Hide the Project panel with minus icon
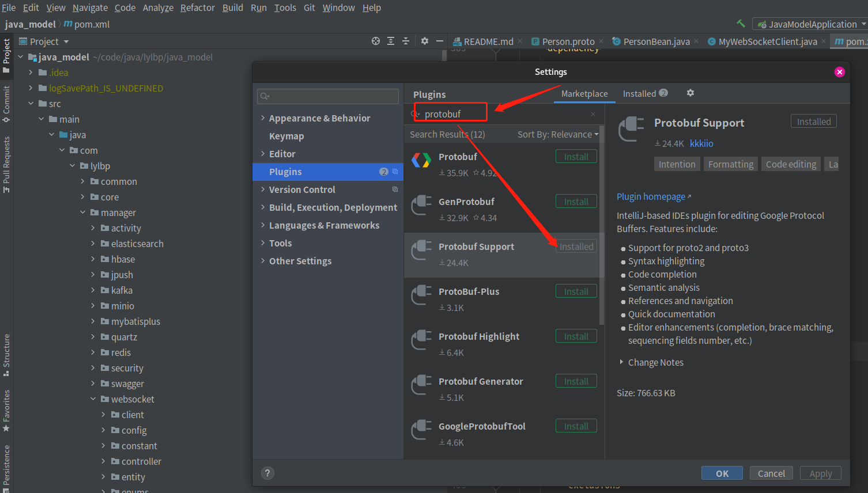The height and width of the screenshot is (493, 868). pos(440,41)
